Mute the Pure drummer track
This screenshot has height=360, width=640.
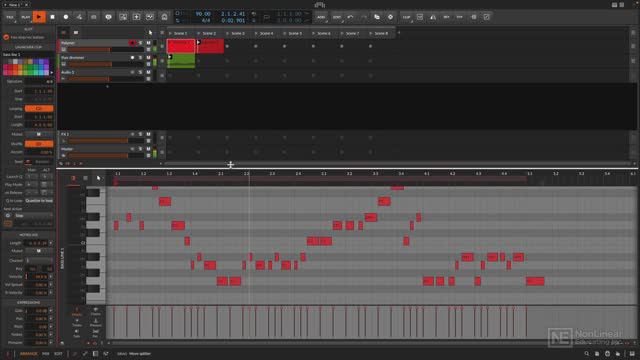pyautogui.click(x=149, y=58)
